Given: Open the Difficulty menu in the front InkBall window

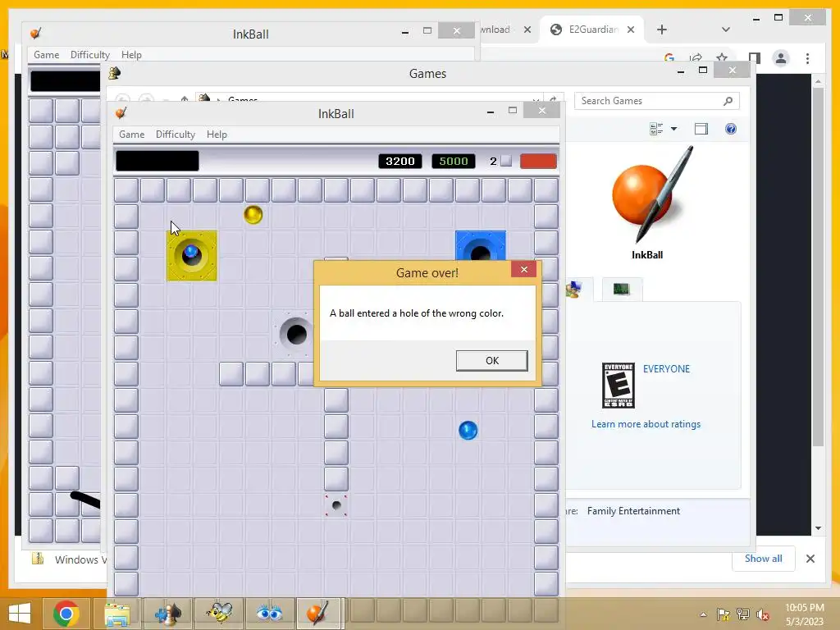Looking at the screenshot, I should 176,135.
